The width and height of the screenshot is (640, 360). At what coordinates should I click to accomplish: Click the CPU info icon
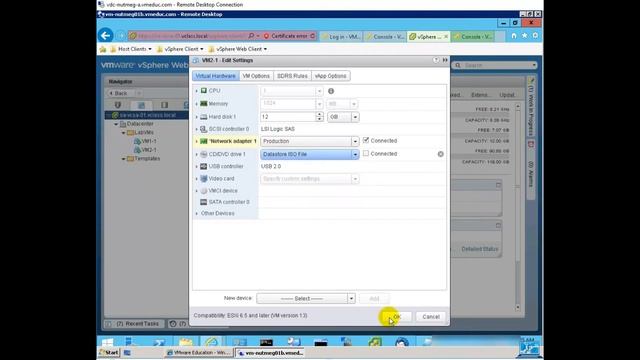[x=331, y=91]
